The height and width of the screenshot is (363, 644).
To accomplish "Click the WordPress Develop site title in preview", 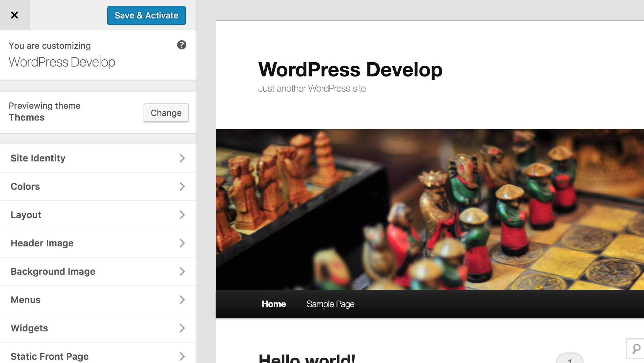I will click(x=350, y=70).
